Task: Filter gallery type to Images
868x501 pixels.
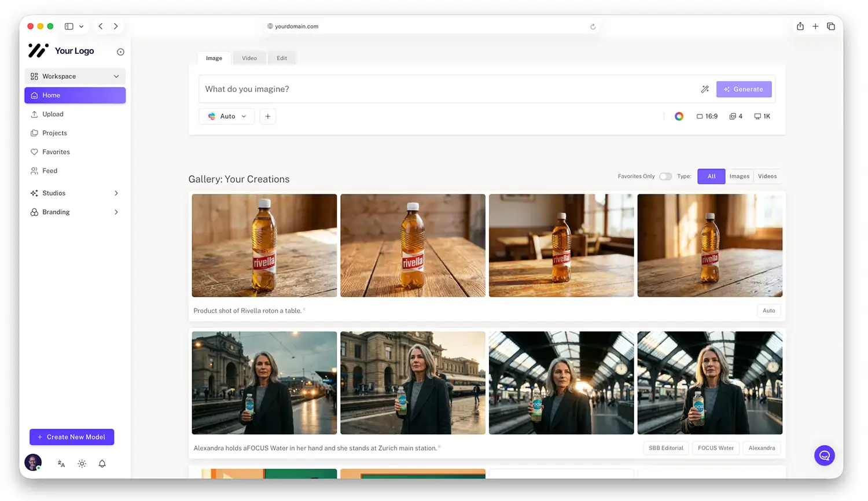Action: coord(739,176)
